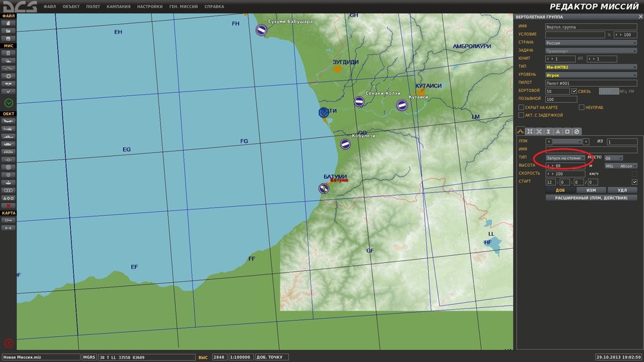This screenshot has height=362, width=644.
Task: Select the Sukhumi-Babushara airfield icon
Action: [x=261, y=30]
